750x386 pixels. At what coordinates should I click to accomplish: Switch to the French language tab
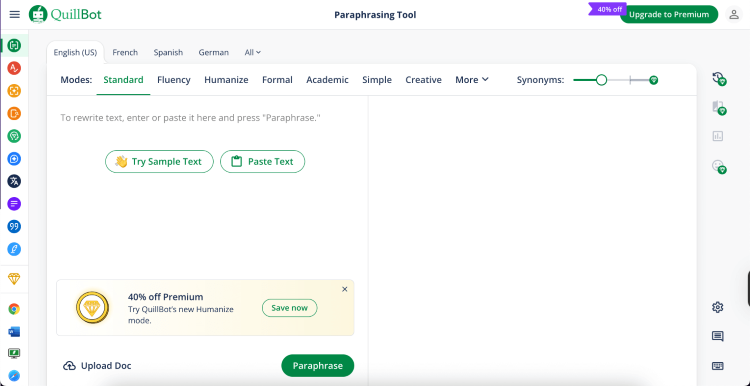pos(125,53)
